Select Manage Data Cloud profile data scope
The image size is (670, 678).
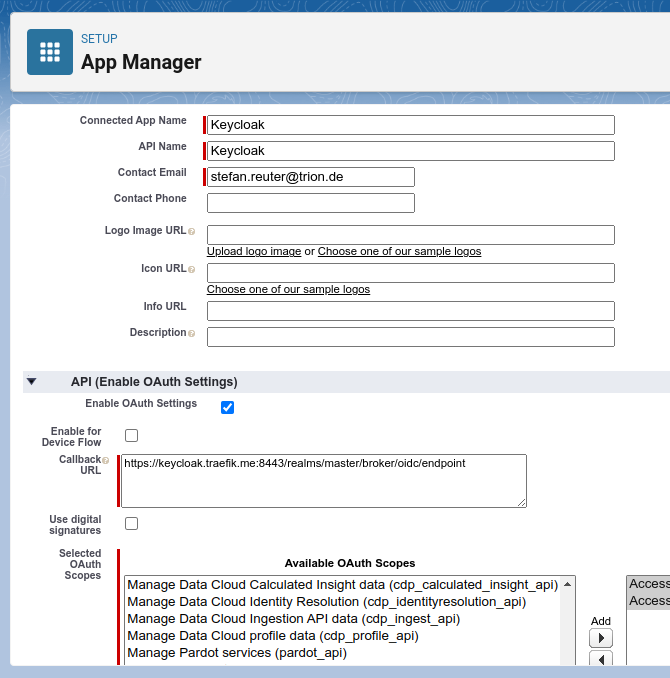point(343,636)
